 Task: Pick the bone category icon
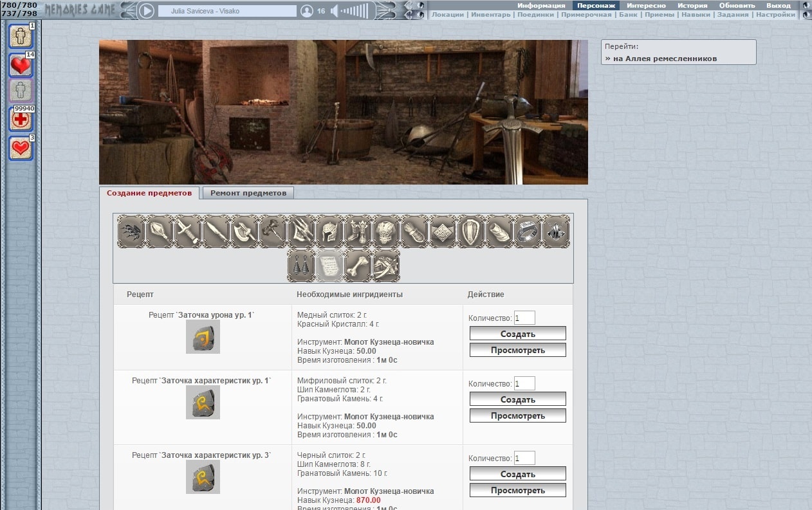[357, 266]
